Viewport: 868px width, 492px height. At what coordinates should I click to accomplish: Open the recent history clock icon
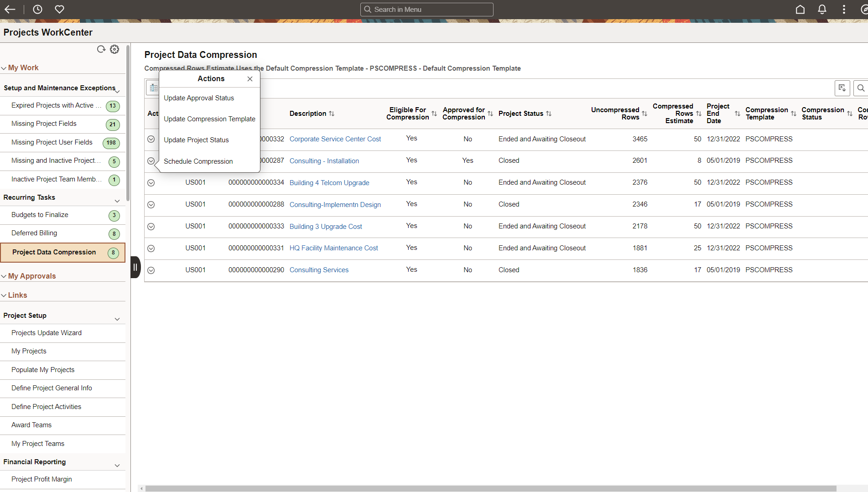coord(37,9)
